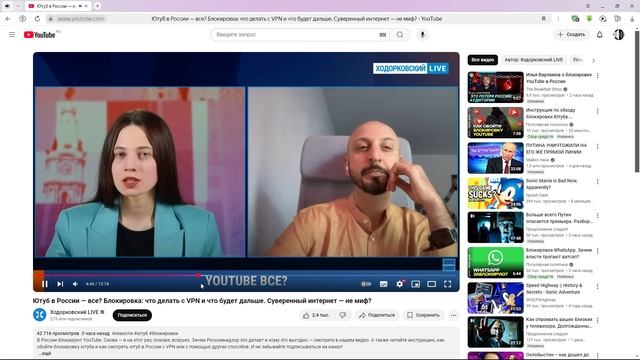Start voice search with microphone
Image resolution: width=640 pixels, height=360 pixels.
(x=422, y=35)
